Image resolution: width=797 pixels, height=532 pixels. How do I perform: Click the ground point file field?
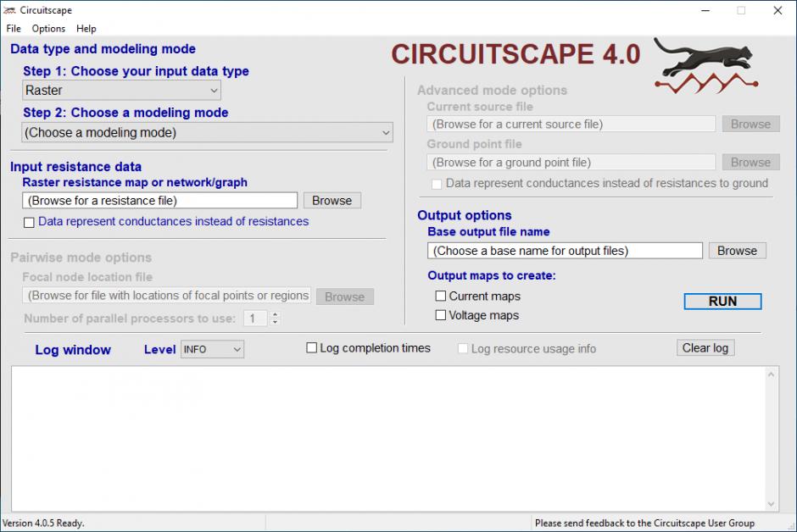(571, 163)
